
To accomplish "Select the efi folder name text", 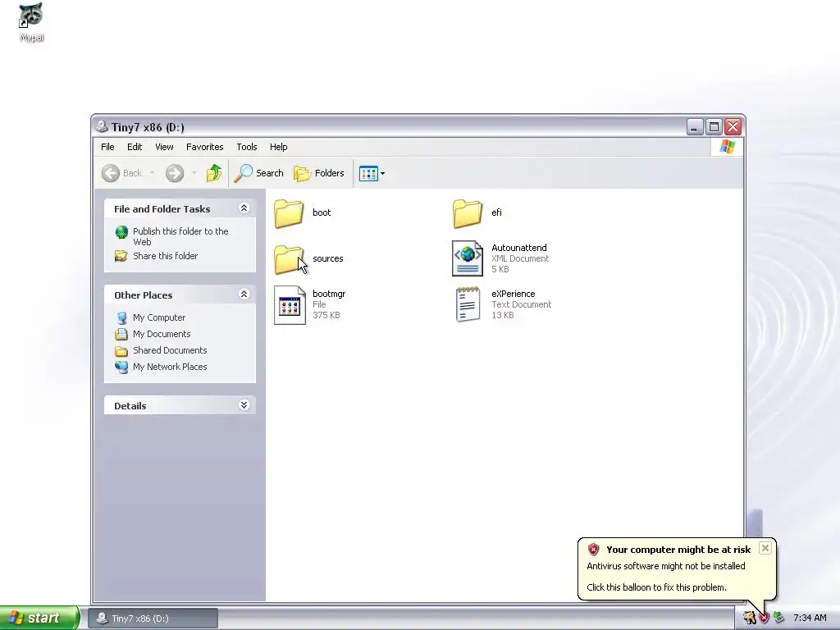I will tap(496, 212).
